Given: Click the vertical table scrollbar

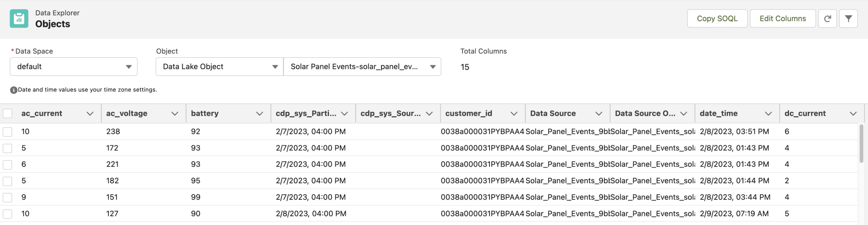Looking at the screenshot, I should click(x=861, y=144).
